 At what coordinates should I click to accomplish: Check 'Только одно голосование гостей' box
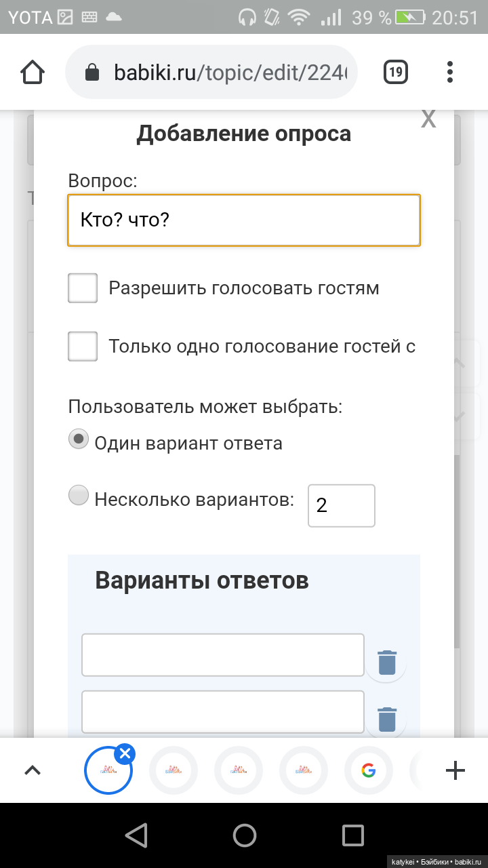[x=83, y=347]
